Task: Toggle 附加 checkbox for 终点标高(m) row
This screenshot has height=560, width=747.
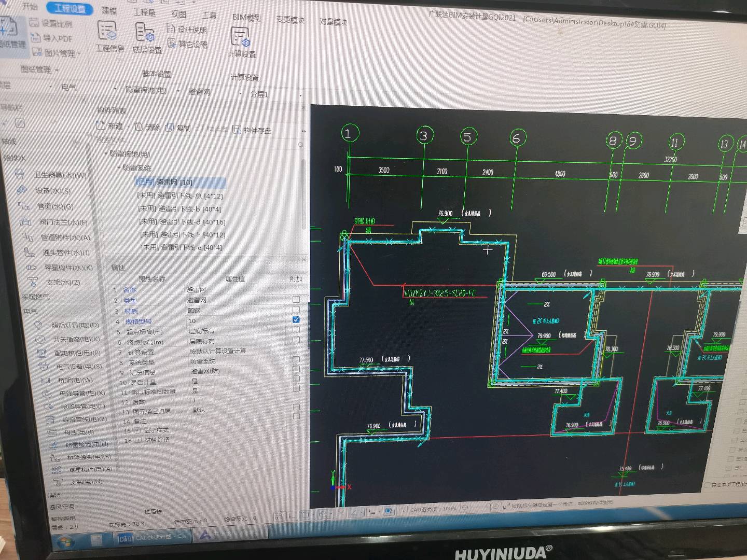Action: pos(296,340)
